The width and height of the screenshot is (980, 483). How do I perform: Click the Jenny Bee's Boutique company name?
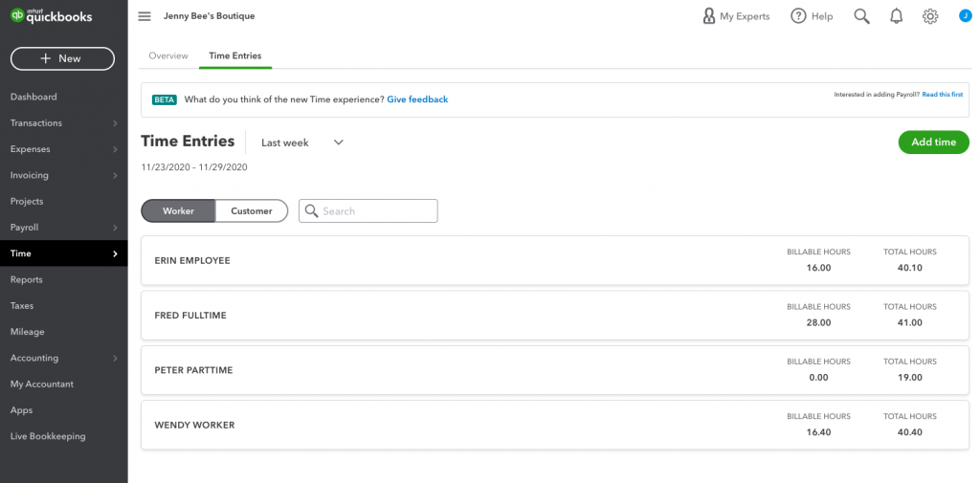(210, 16)
